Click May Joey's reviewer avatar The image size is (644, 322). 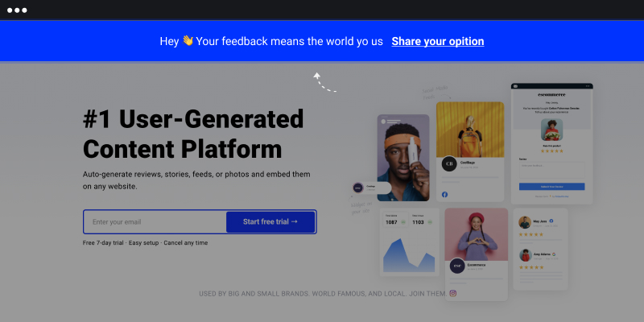[x=524, y=222]
